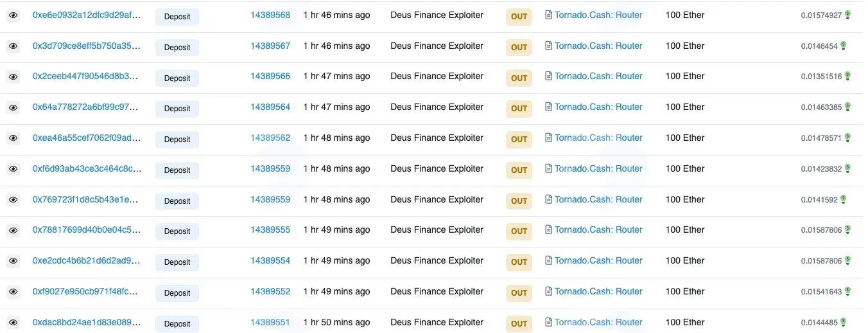Image resolution: width=868 pixels, height=333 pixels.
Task: Click the contract document icon next to Tornado.Cash in block 14389564 row
Action: pos(548,107)
